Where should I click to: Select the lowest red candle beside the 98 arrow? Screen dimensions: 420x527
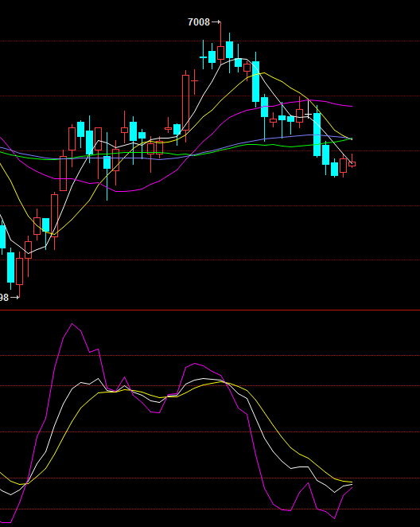(x=19, y=271)
